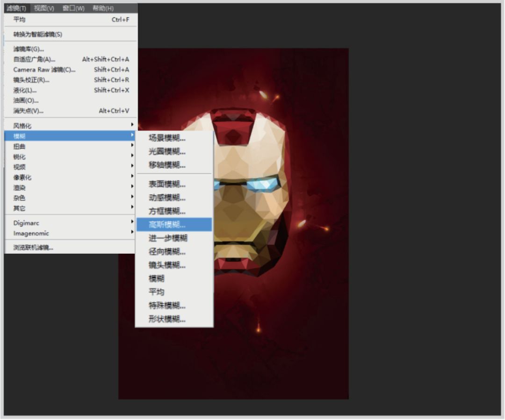Choose 镜头校正(R) menu entry
The image size is (505, 420).
(x=31, y=80)
